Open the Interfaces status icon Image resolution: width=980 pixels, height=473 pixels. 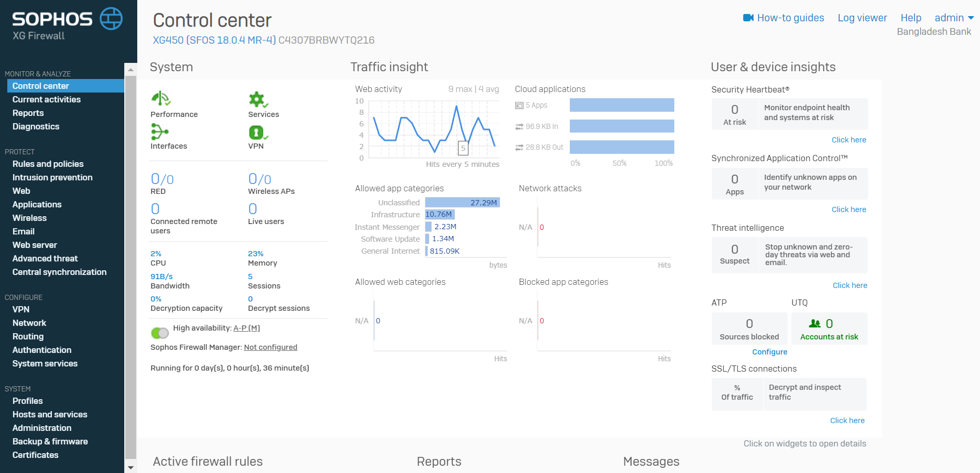[160, 132]
